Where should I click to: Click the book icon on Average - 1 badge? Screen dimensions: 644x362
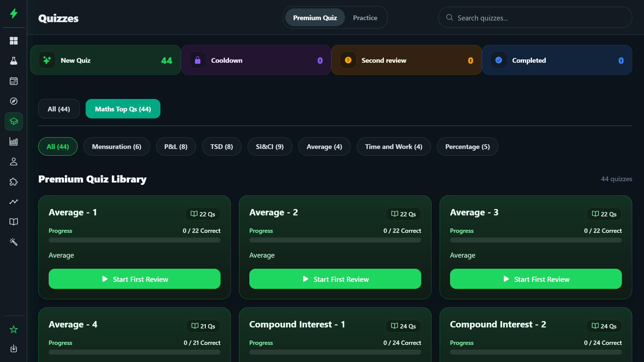point(194,214)
